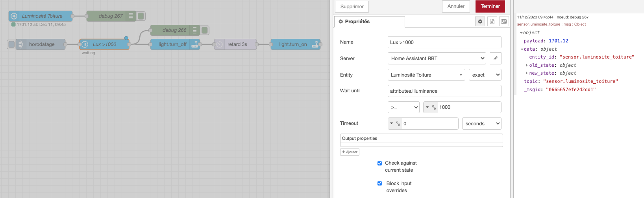The width and height of the screenshot is (644, 198).
Task: Open the >= comparator dropdown
Action: point(403,107)
